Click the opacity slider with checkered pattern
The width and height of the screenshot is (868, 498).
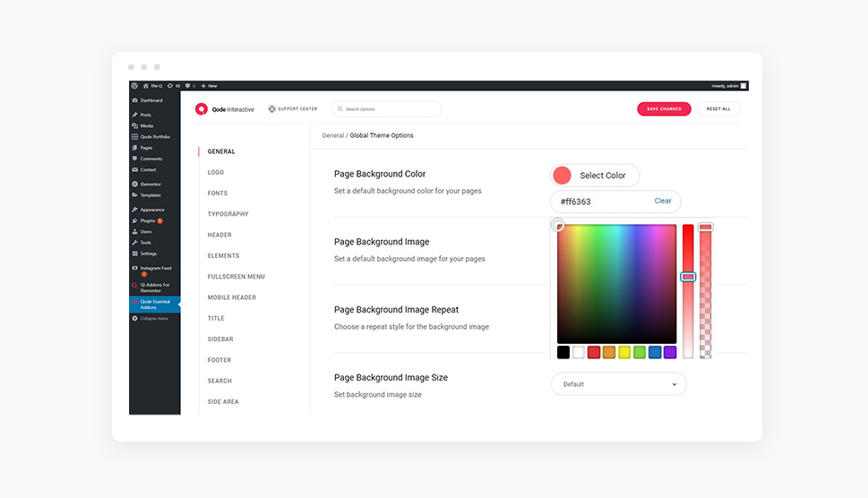705,291
